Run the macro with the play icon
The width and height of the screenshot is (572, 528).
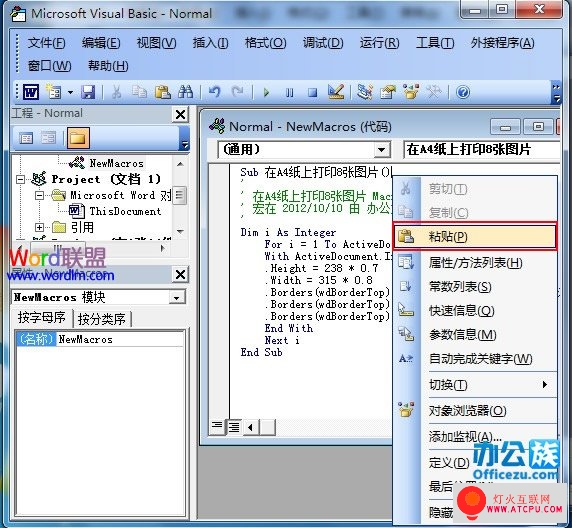click(266, 93)
